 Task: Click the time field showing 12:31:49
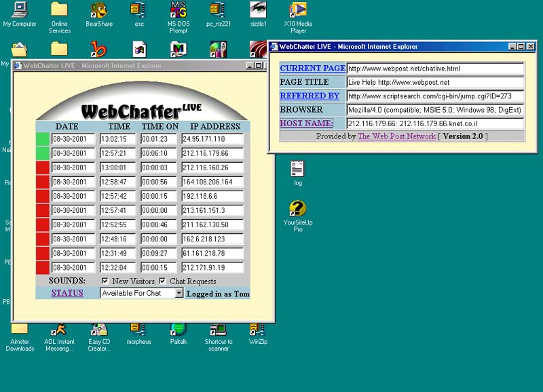(x=117, y=253)
